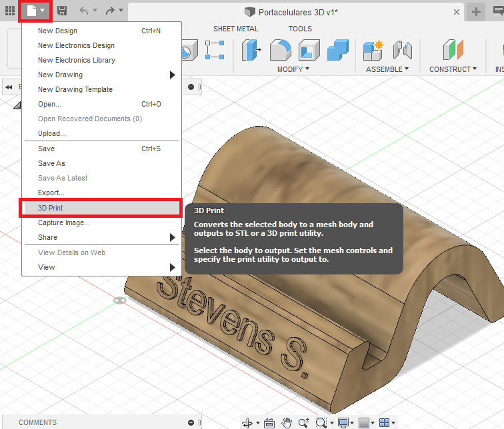
Task: Click the Save disk icon
Action: (62, 11)
